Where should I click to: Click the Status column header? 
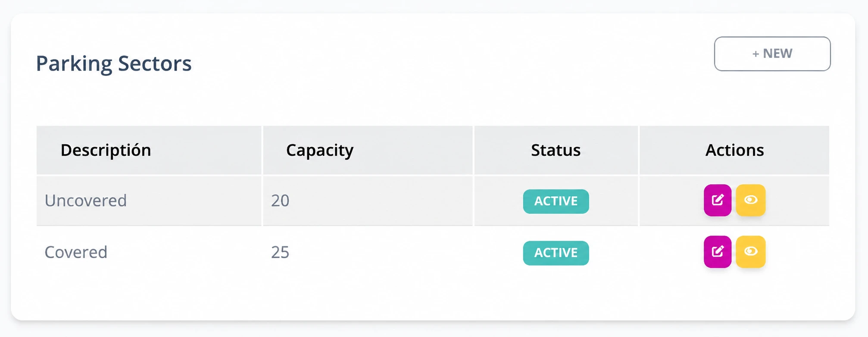[556, 150]
